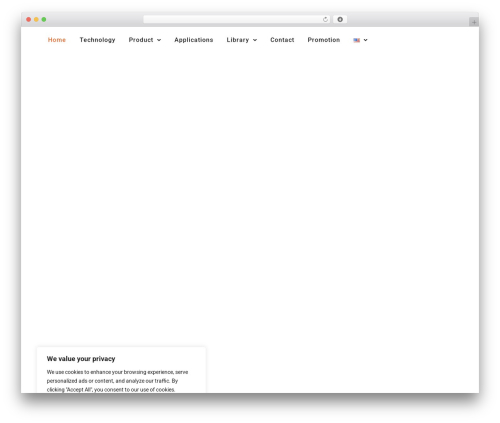
Task: Click the red close window button
Action: tap(29, 19)
